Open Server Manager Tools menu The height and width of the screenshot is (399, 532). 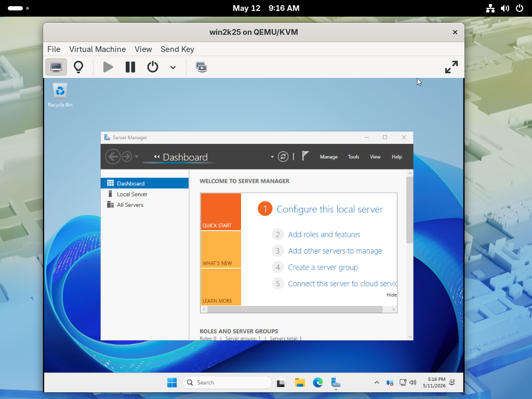tap(353, 157)
